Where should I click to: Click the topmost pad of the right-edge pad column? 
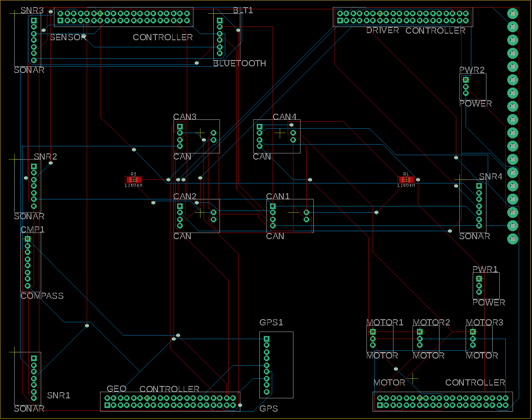(x=513, y=13)
